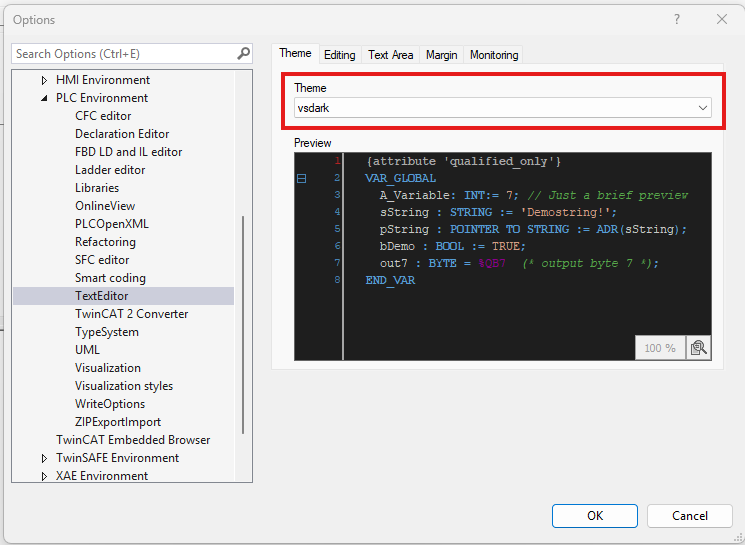Click the 100 % zoom level box
The height and width of the screenshot is (545, 745).
660,348
